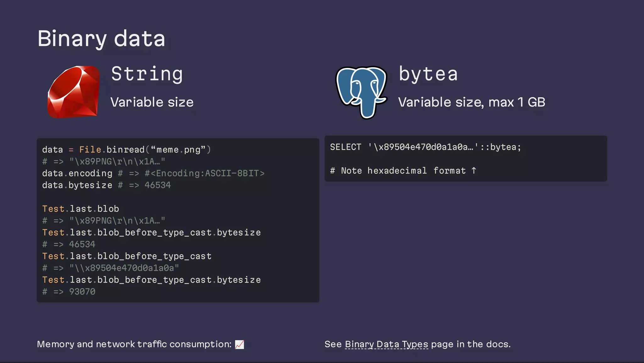Select 'Variable size' text under String
This screenshot has height=363, width=644.
(152, 102)
